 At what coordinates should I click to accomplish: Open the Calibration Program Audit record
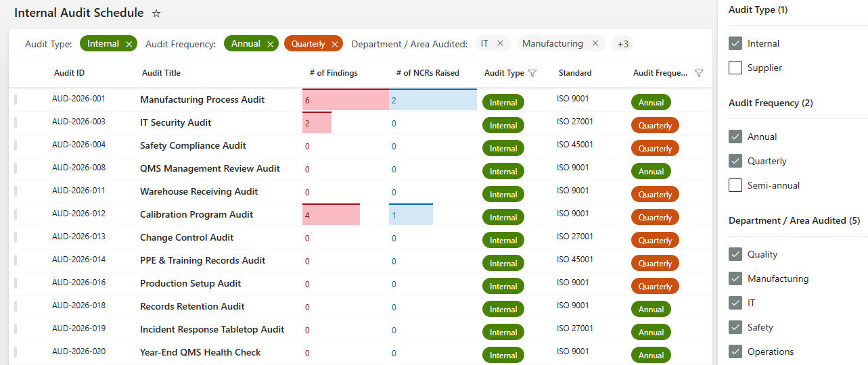coord(196,214)
